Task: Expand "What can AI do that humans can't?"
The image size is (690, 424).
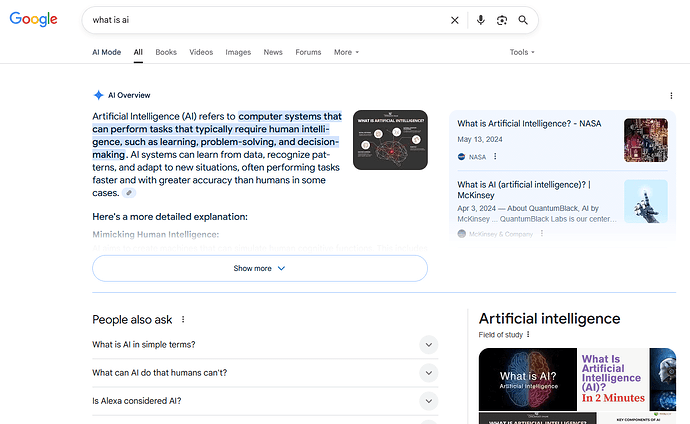Action: pos(428,373)
